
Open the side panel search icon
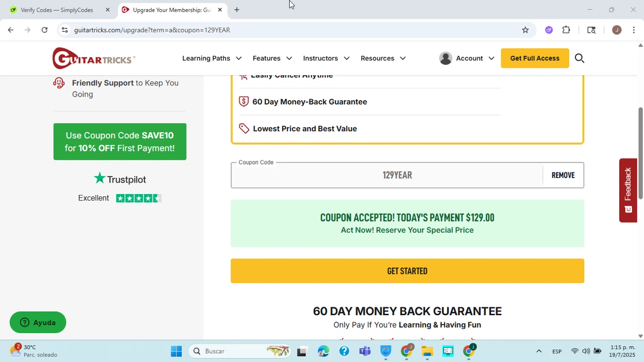(x=591, y=30)
